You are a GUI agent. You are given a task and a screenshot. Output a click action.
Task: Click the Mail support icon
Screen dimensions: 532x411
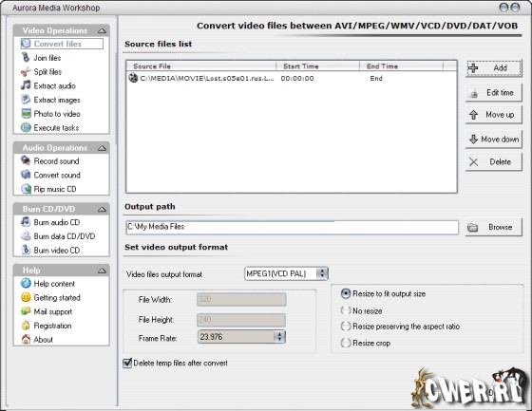(x=26, y=311)
